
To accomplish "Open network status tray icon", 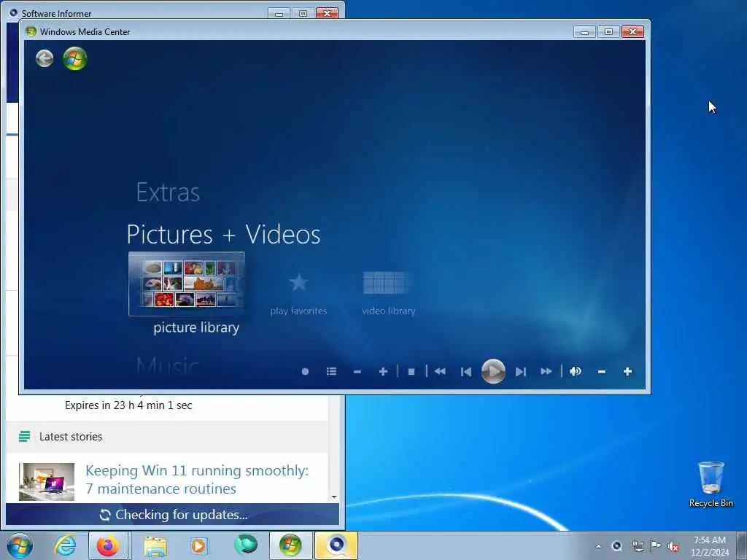I will point(638,546).
